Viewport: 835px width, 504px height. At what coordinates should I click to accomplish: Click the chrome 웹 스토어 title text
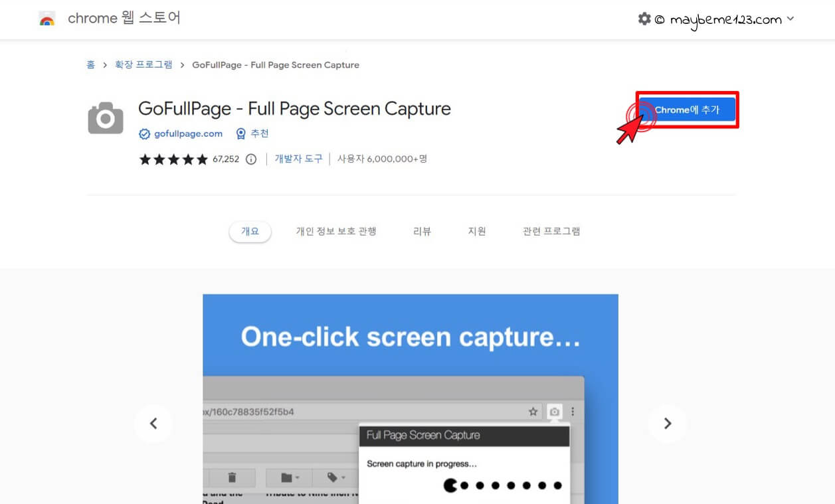124,19
